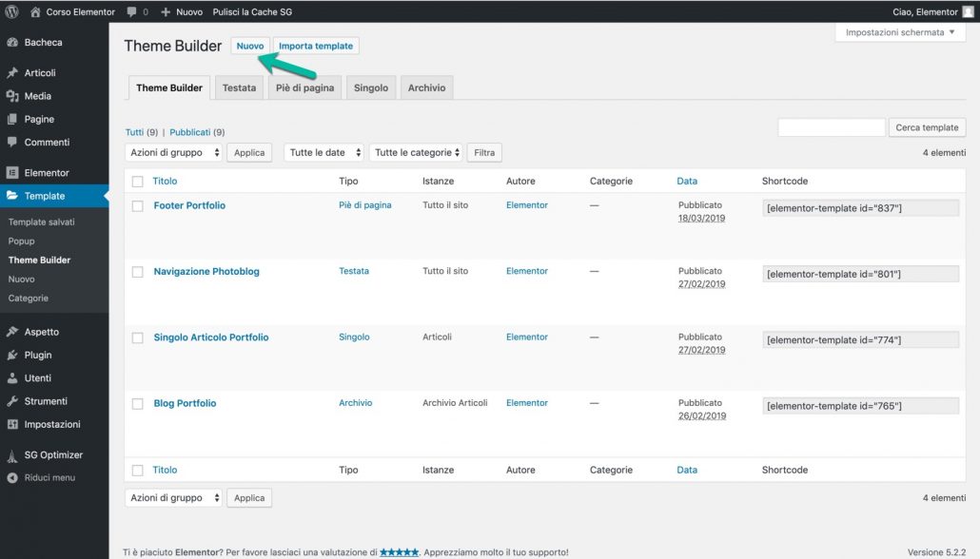
Task: Click the Bacheca dashboard icon
Action: pos(11,43)
